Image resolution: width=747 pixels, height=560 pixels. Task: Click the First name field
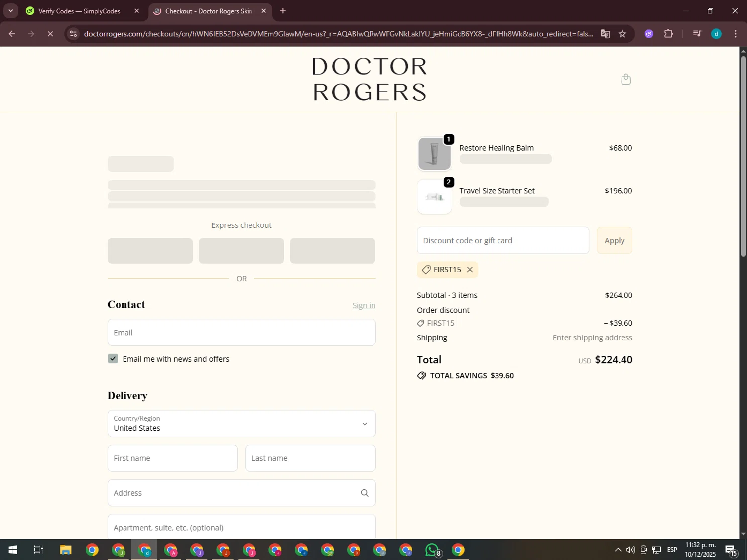coord(172,458)
